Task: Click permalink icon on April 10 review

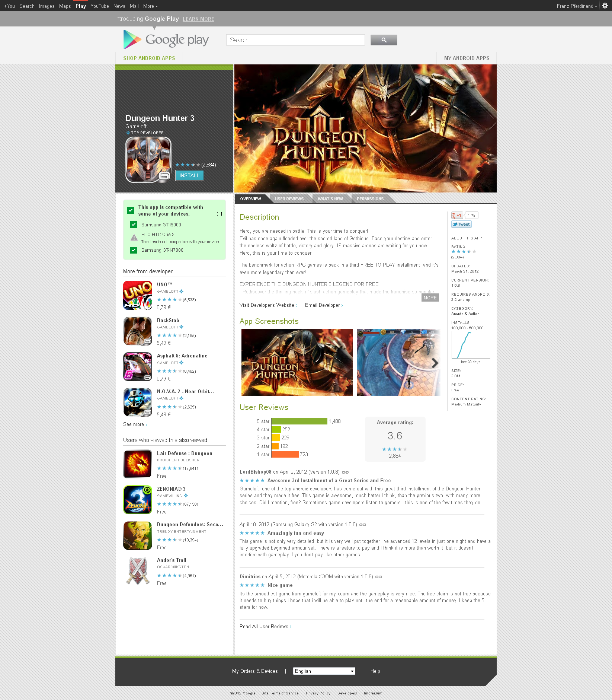Action: [363, 525]
